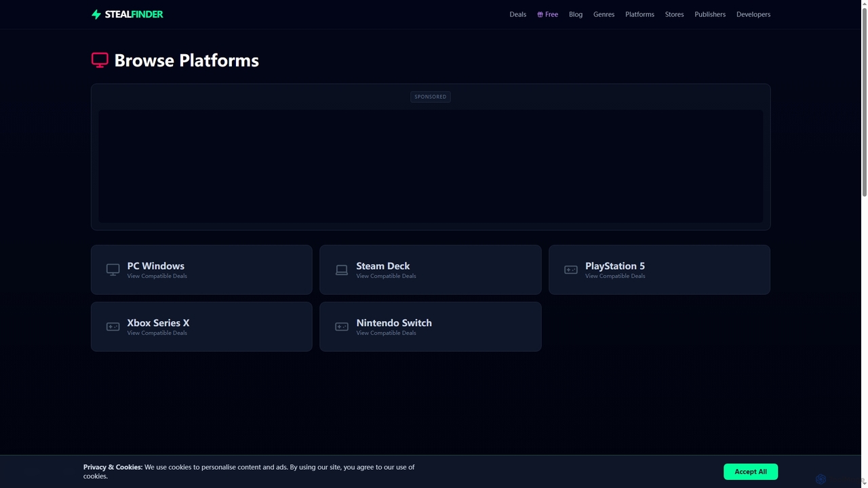This screenshot has width=868, height=488.
Task: Click the gamepad icon on Nintendo Switch card
Action: pos(342,327)
